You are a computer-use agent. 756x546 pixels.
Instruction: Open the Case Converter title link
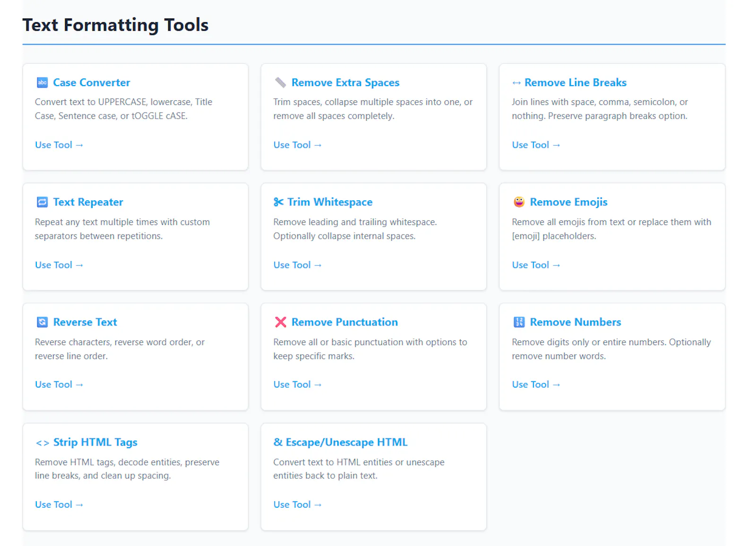tap(91, 83)
